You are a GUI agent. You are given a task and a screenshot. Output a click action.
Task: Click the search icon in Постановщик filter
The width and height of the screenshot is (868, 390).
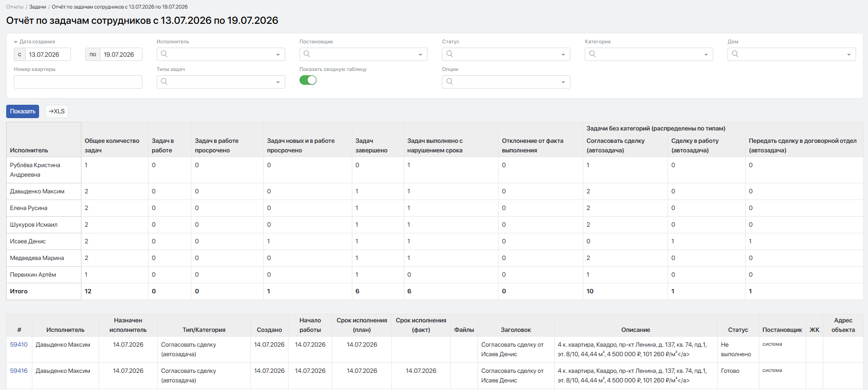pyautogui.click(x=307, y=54)
